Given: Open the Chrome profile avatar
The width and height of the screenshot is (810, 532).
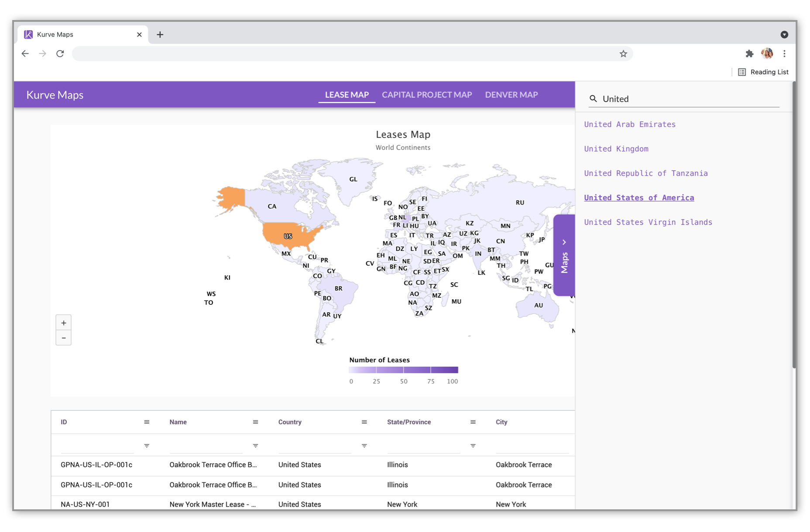Looking at the screenshot, I should pyautogui.click(x=767, y=54).
